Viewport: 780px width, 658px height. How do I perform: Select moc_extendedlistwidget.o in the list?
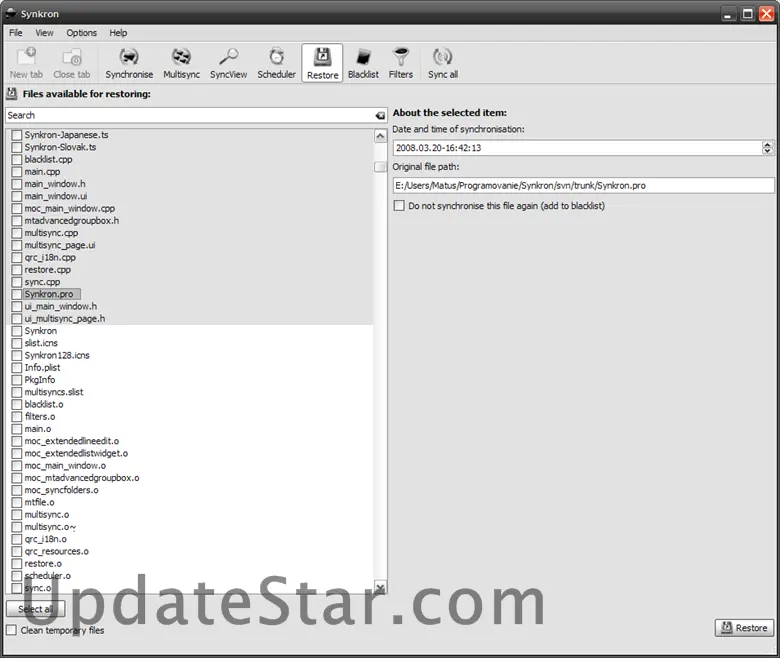pyautogui.click(x=76, y=454)
